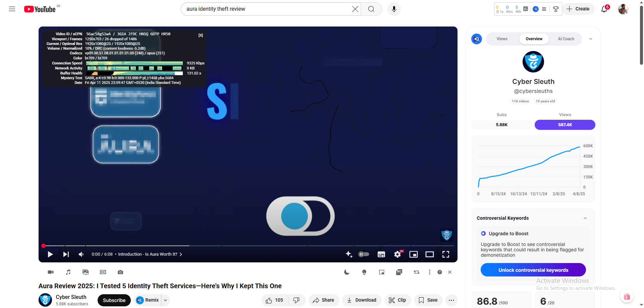The width and height of the screenshot is (644, 308).
Task: Toggle the autoplay switch
Action: pyautogui.click(x=364, y=254)
